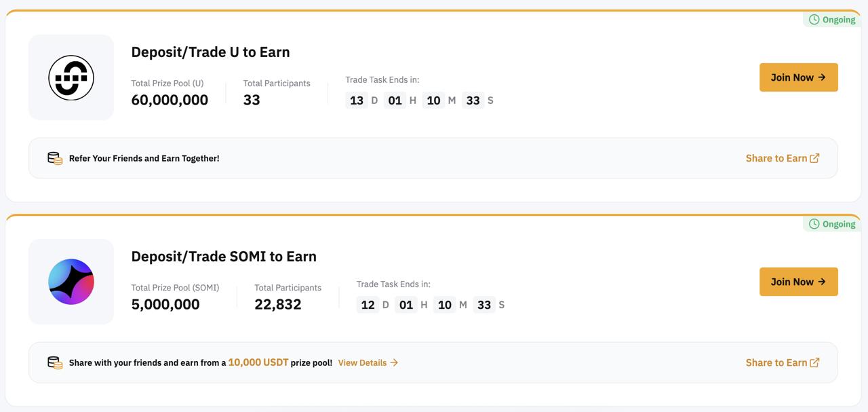868x412 pixels.
Task: Click the U token logo icon
Action: pos(71,77)
